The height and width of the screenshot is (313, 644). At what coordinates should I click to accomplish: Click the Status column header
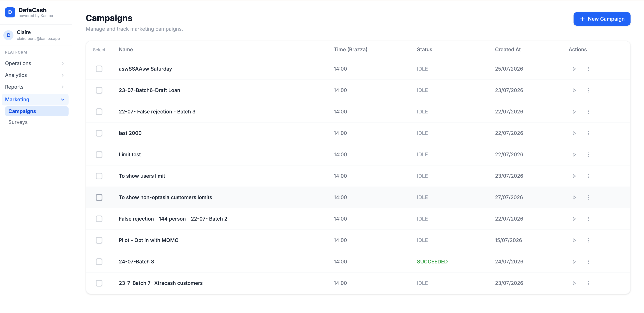(424, 50)
